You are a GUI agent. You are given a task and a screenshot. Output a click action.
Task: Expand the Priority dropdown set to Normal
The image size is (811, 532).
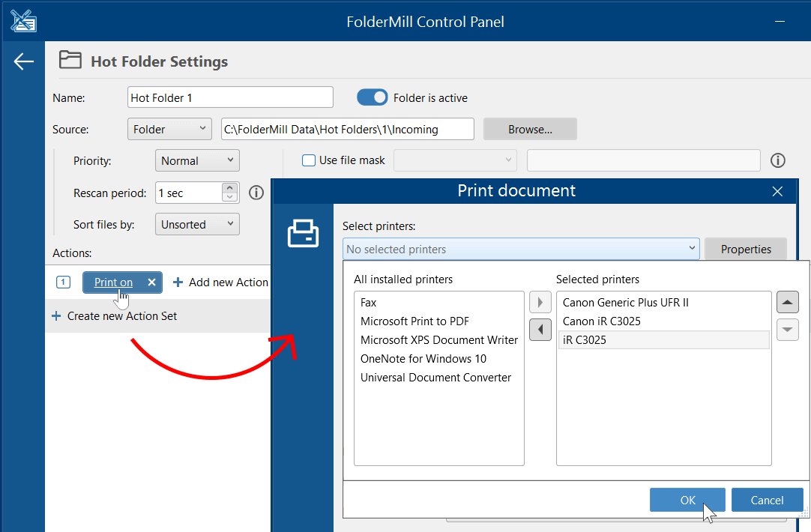click(x=196, y=160)
